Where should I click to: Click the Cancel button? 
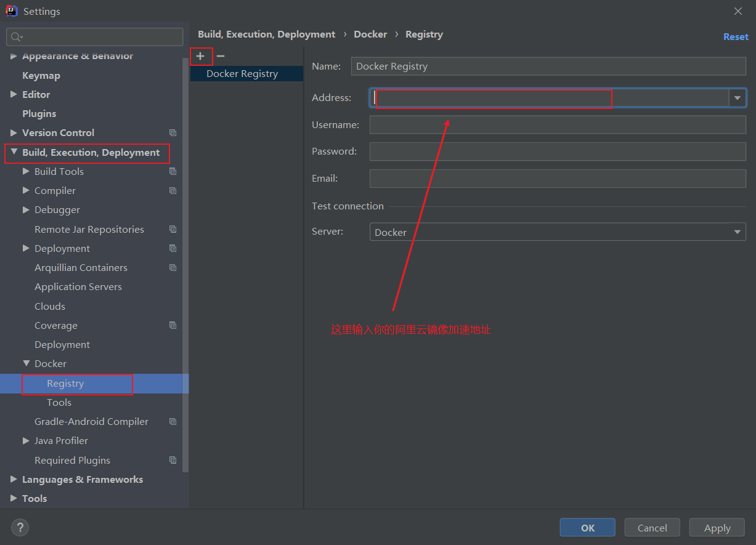pyautogui.click(x=652, y=528)
